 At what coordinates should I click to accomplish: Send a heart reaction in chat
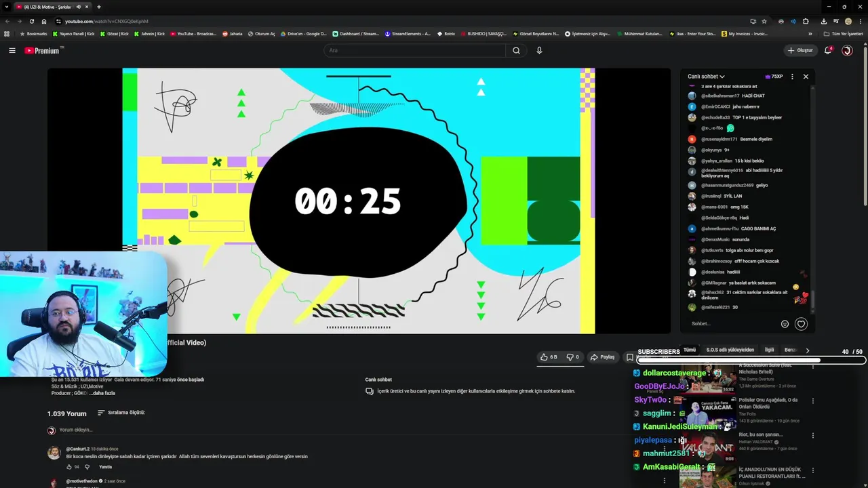point(801,324)
